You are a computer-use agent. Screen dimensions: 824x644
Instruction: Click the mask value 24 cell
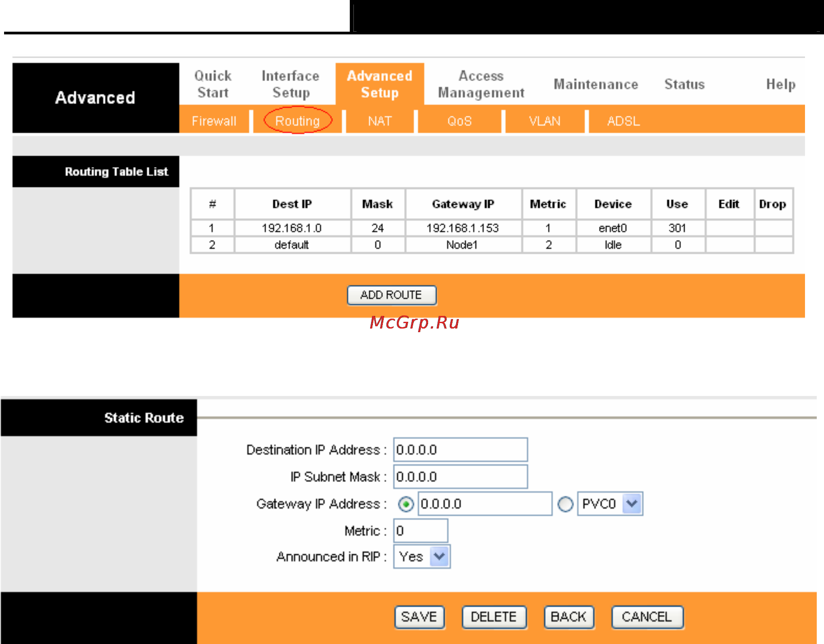click(x=377, y=228)
